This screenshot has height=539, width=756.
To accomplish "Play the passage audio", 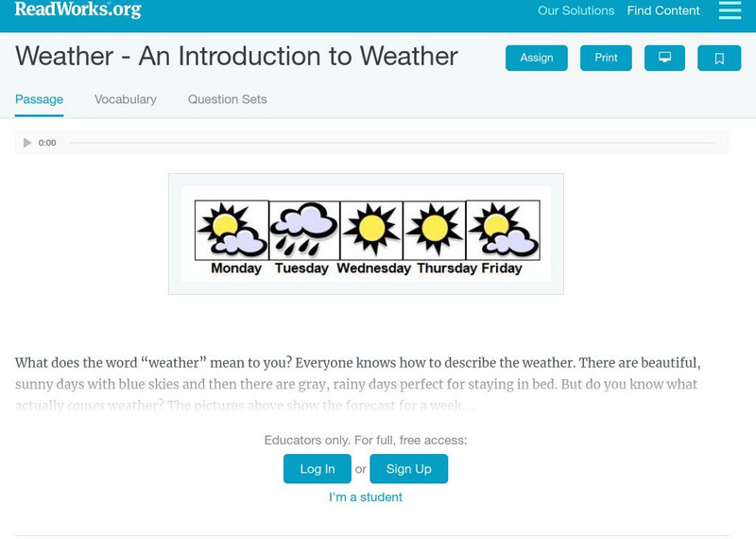I will click(27, 143).
